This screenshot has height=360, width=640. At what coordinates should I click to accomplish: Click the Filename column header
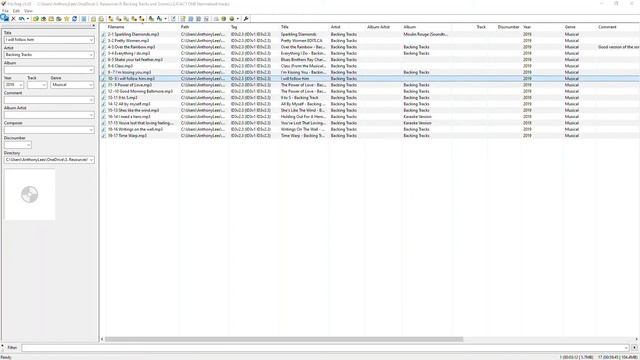[x=116, y=27]
